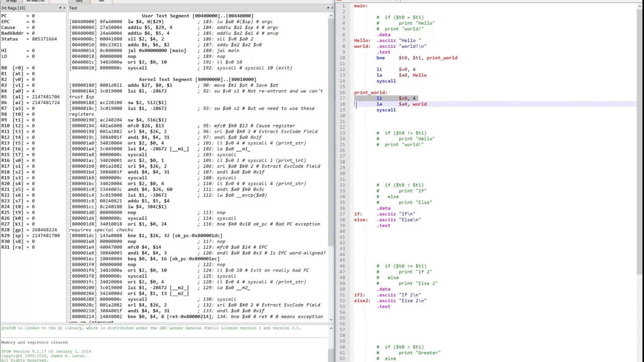Image resolution: width=644 pixels, height=362 pixels.
Task: Click comment '# if ($t0 > $t1)'
Action: click(400, 347)
